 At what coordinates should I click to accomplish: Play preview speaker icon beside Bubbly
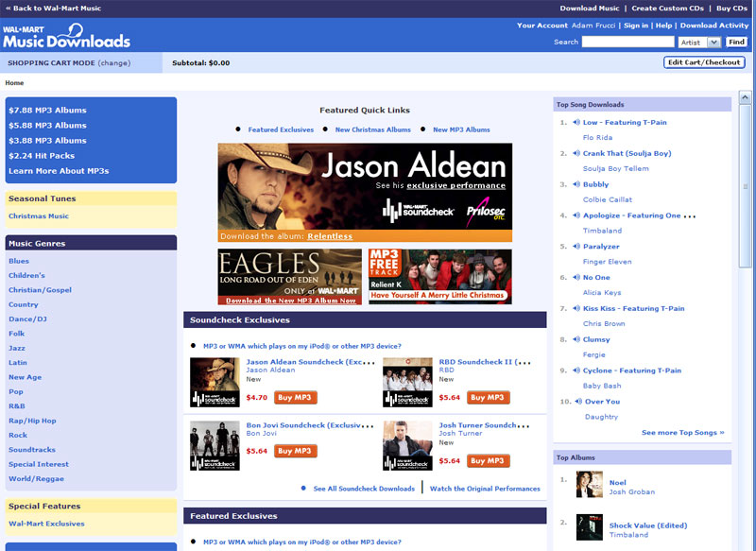576,184
